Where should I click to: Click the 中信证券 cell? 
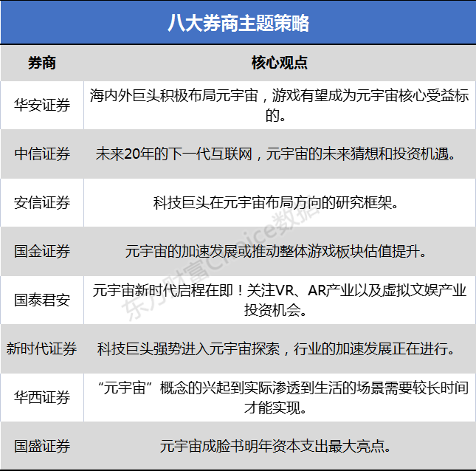pyautogui.click(x=42, y=154)
